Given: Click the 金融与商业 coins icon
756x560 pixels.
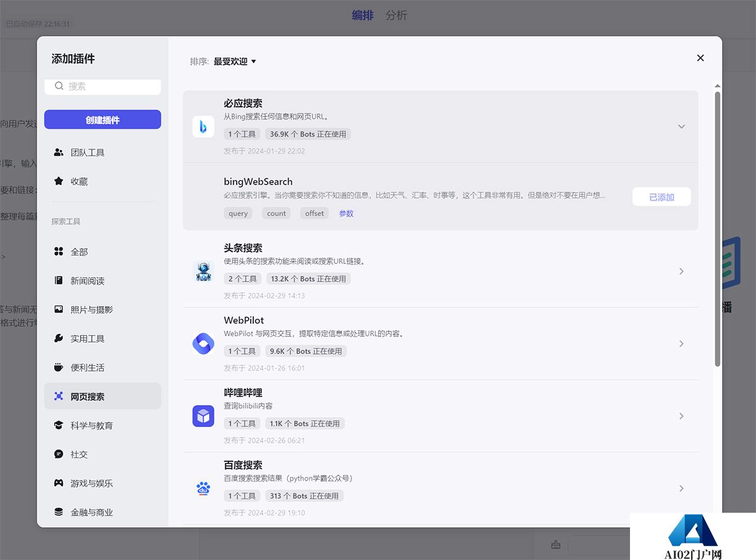Looking at the screenshot, I should [x=59, y=512].
